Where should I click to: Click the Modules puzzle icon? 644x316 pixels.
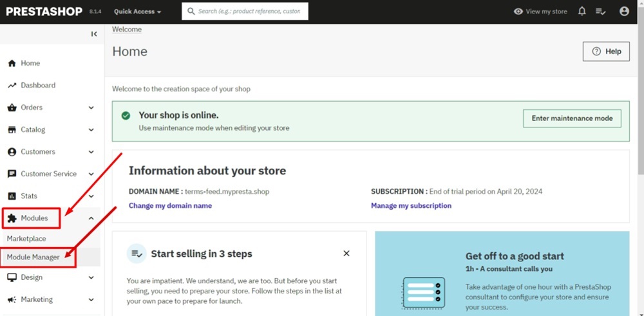coord(12,218)
